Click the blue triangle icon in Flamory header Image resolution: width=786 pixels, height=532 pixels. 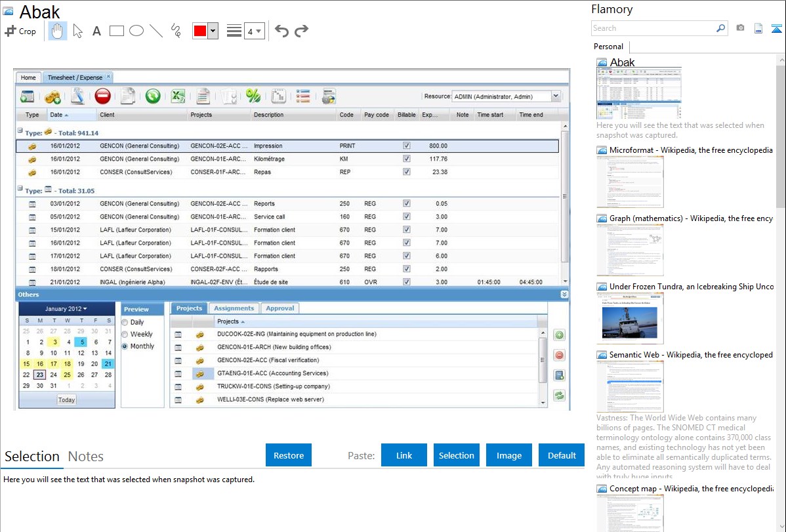tap(776, 28)
